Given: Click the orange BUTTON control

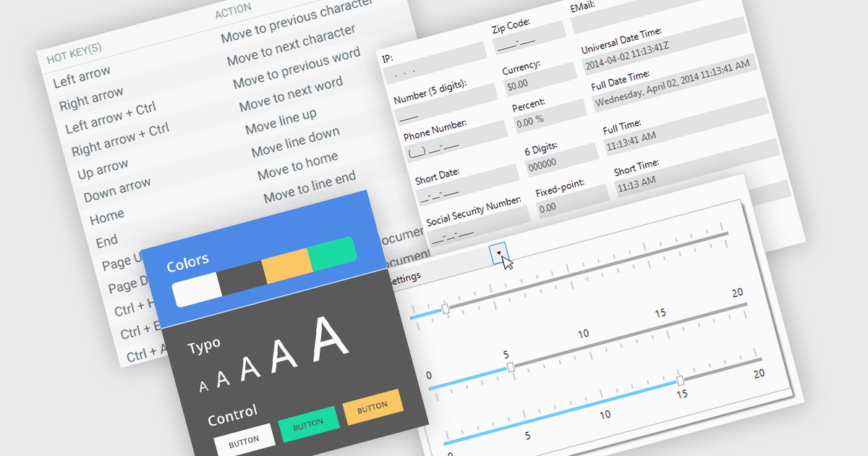Looking at the screenshot, I should (x=373, y=408).
